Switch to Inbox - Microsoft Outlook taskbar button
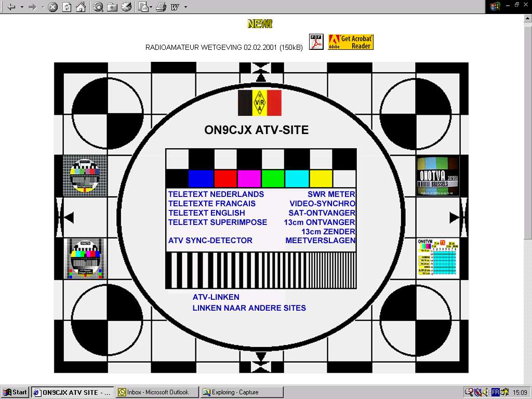 pyautogui.click(x=157, y=392)
